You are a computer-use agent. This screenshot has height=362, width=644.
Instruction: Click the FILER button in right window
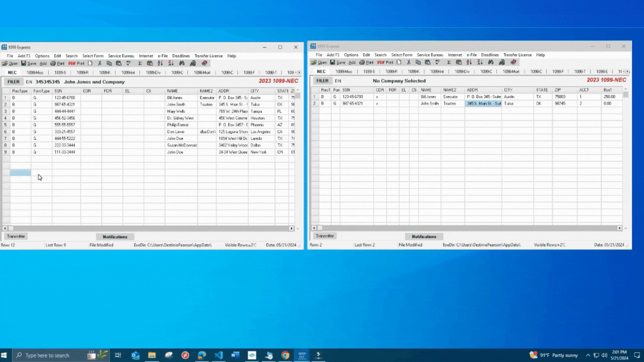[322, 81]
